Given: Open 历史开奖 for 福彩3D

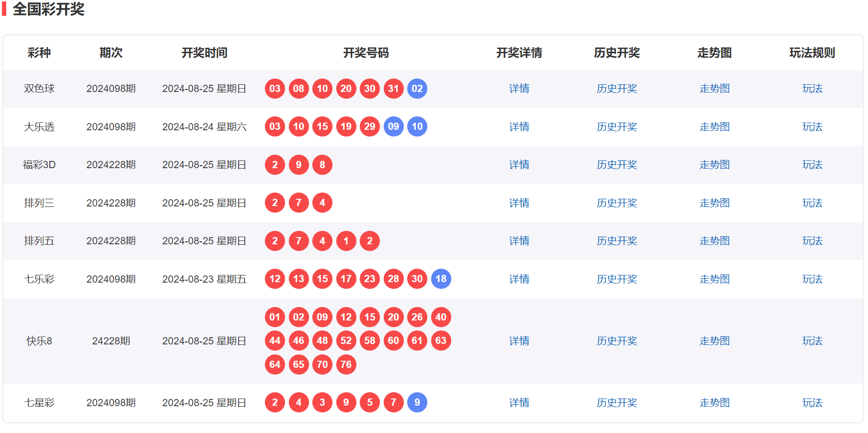Looking at the screenshot, I should [x=617, y=165].
